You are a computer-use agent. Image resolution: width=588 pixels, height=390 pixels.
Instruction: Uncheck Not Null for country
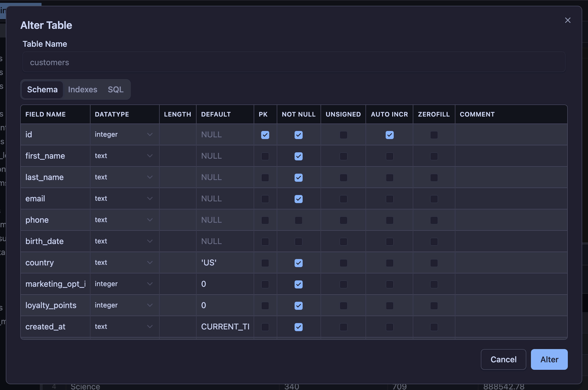(x=298, y=263)
